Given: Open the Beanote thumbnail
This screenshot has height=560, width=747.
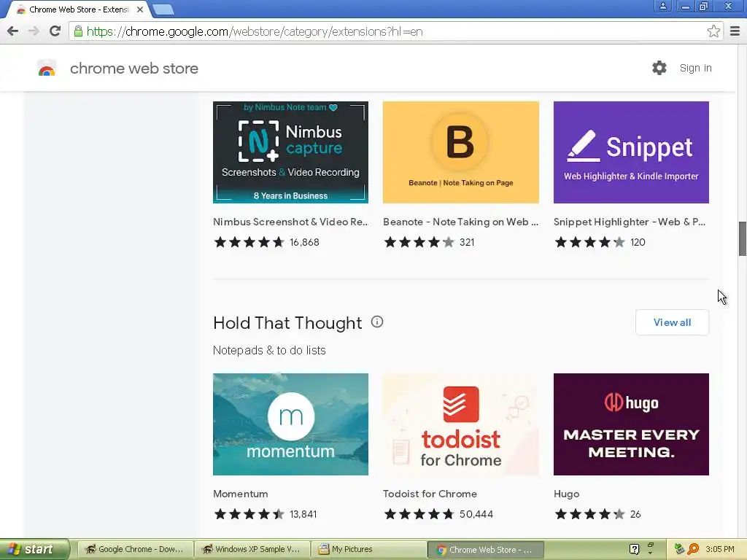Looking at the screenshot, I should click(x=461, y=152).
